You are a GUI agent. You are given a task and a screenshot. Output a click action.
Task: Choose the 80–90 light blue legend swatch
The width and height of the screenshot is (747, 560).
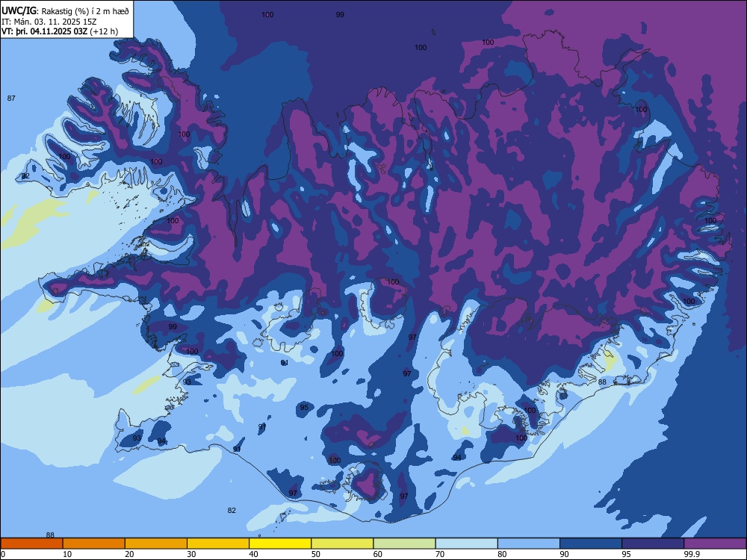(529, 544)
